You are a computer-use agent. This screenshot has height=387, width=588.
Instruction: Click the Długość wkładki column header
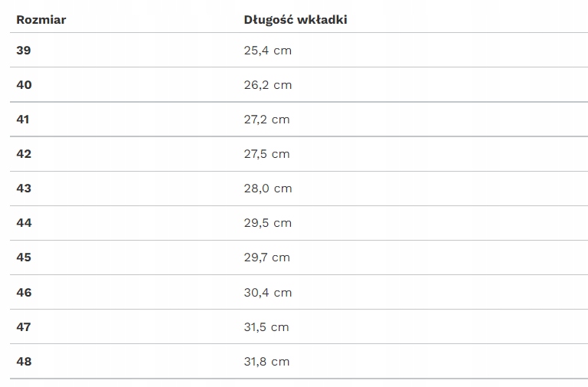pos(296,19)
